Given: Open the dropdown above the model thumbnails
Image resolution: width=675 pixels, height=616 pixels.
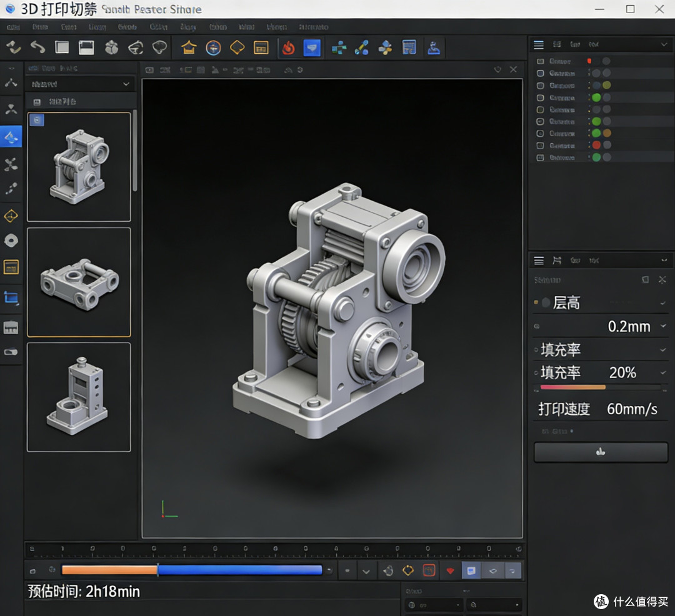Looking at the screenshot, I should point(81,84).
